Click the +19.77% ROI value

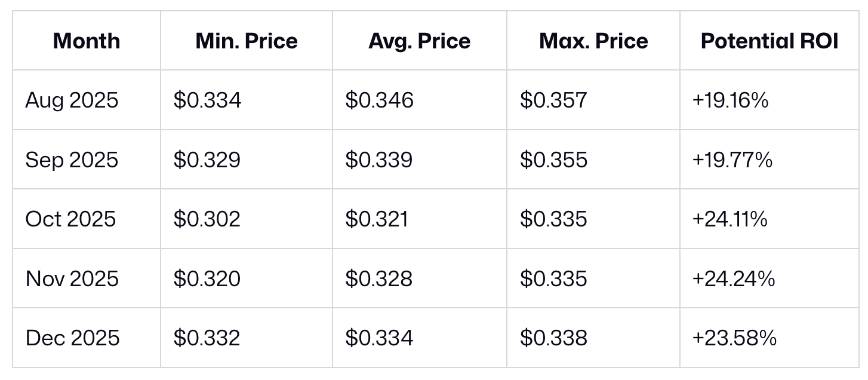point(732,160)
